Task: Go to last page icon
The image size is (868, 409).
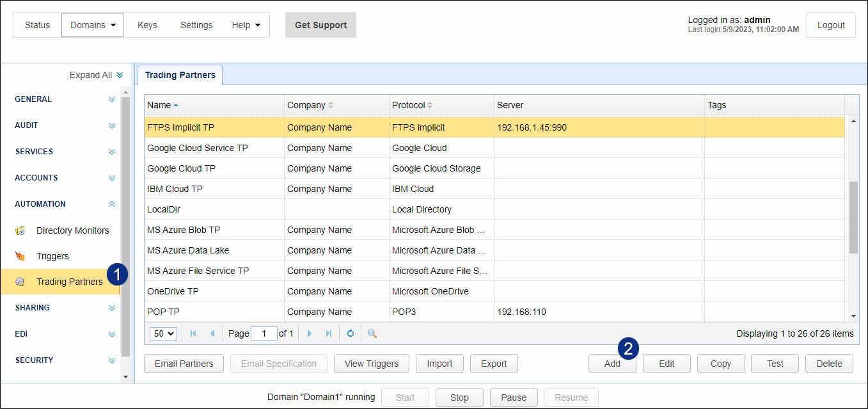Action: (x=329, y=333)
